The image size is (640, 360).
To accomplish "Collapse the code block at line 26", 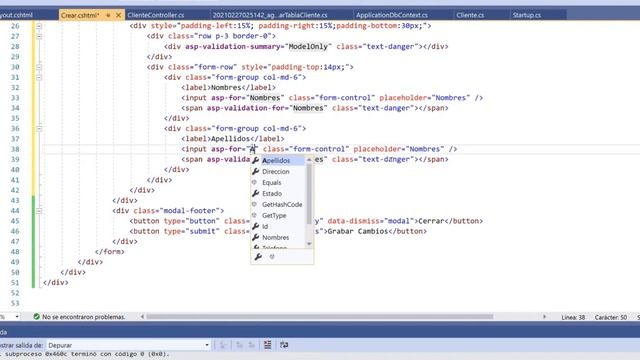I will pos(39,26).
